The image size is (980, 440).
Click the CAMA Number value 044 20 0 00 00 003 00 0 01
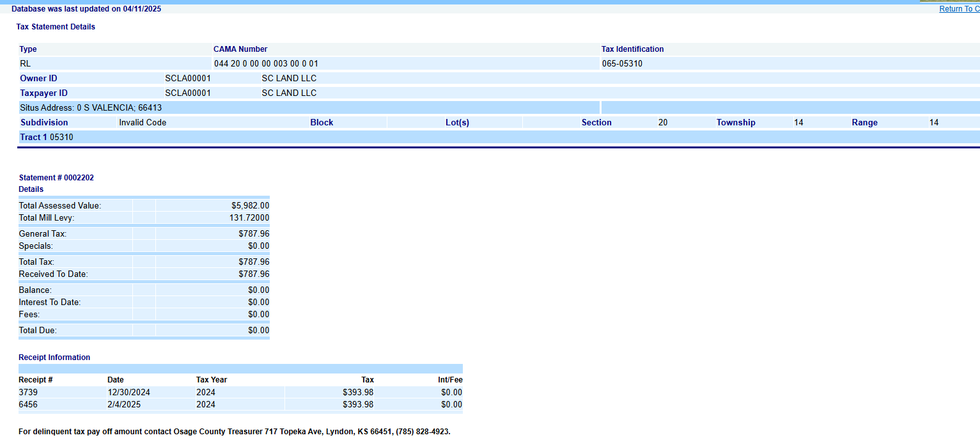(266, 64)
